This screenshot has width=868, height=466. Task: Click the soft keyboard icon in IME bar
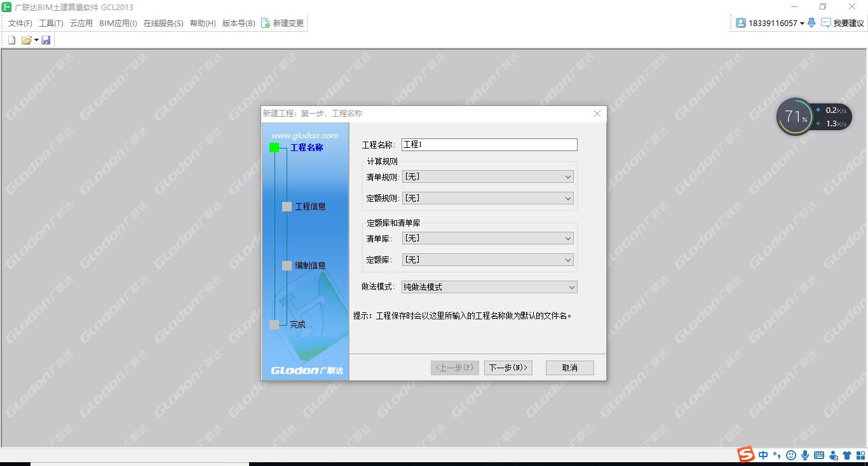[x=819, y=455]
